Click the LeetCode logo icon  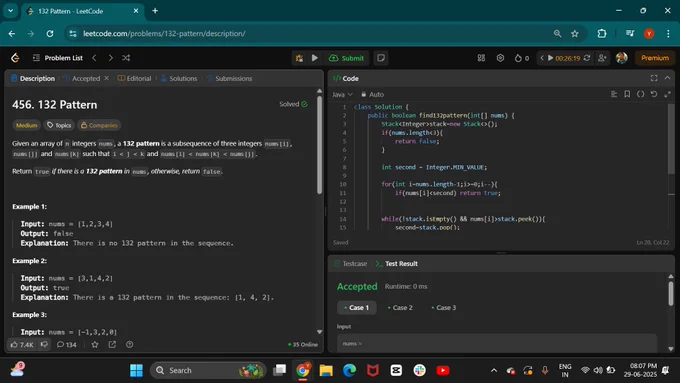(15, 58)
